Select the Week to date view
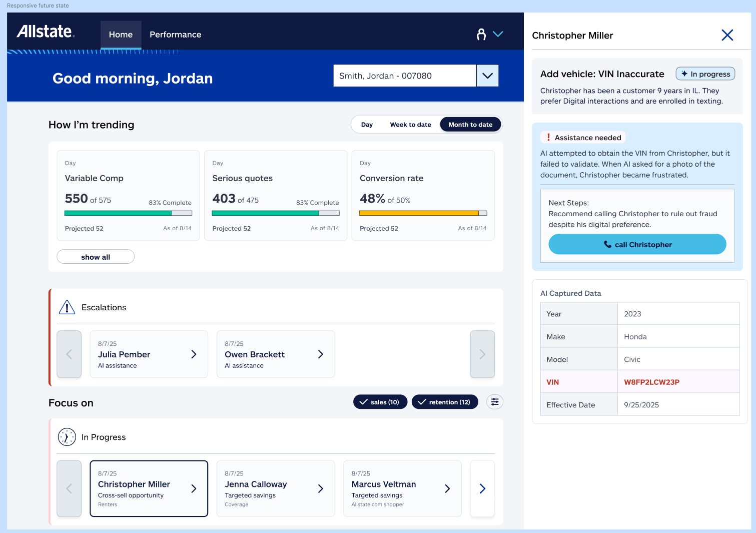The width and height of the screenshot is (756, 533). coord(410,125)
